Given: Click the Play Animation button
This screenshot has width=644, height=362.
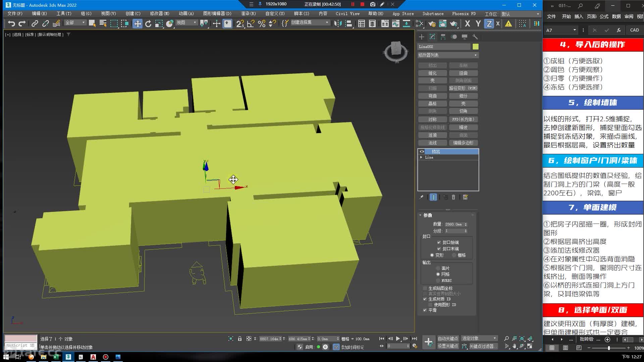Looking at the screenshot, I should click(398, 339).
